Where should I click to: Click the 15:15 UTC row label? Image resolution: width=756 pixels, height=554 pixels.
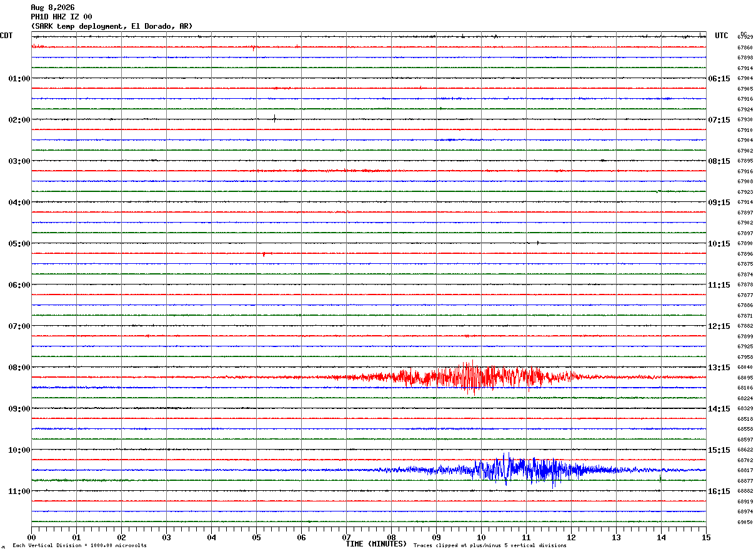pyautogui.click(x=719, y=450)
